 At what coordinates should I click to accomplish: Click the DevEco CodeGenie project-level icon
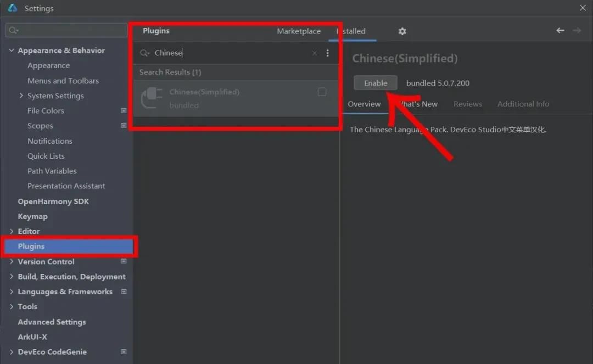pos(124,352)
